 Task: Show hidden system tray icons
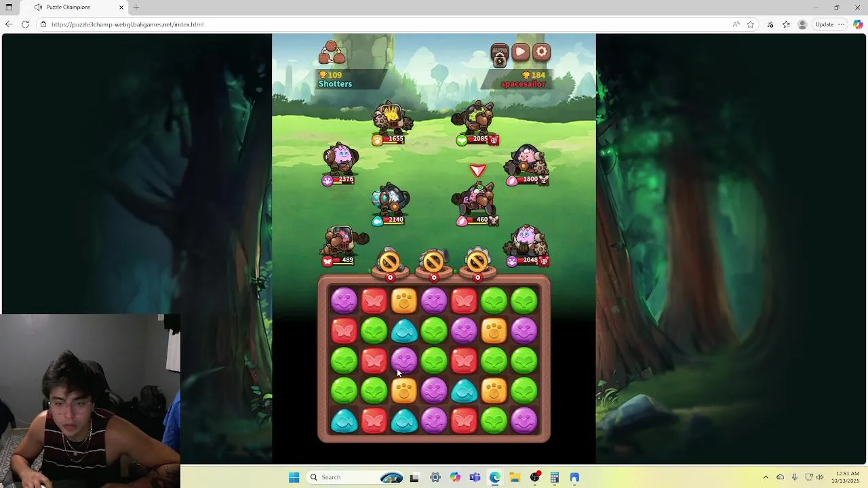pyautogui.click(x=766, y=477)
